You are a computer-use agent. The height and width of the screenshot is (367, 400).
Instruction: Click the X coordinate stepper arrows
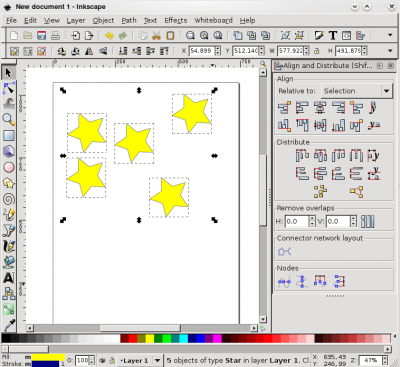tap(218, 51)
